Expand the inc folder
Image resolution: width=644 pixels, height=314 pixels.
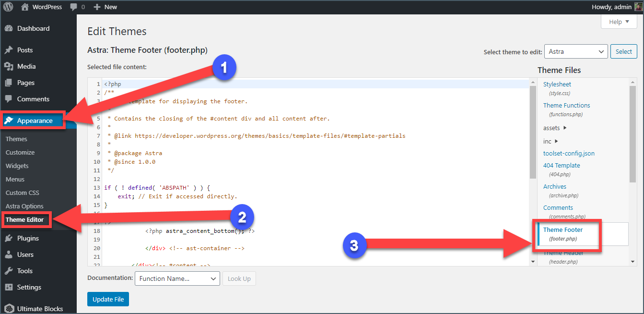[550, 141]
